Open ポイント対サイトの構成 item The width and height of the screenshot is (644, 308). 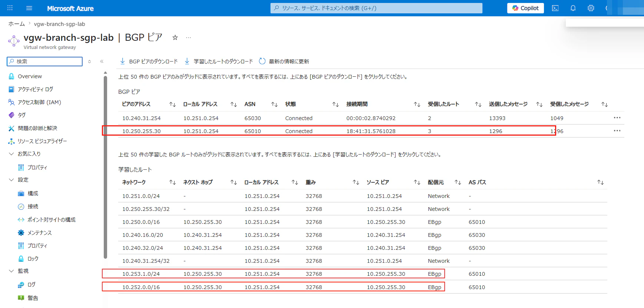(x=51, y=220)
